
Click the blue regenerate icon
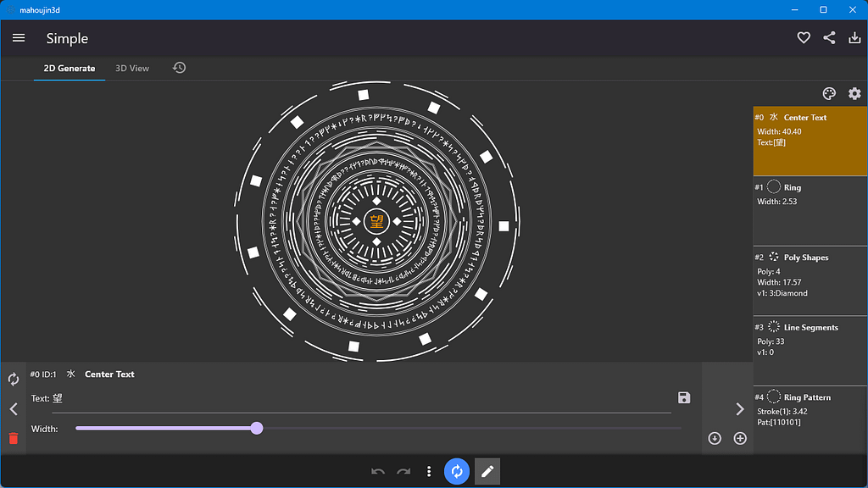pos(457,470)
